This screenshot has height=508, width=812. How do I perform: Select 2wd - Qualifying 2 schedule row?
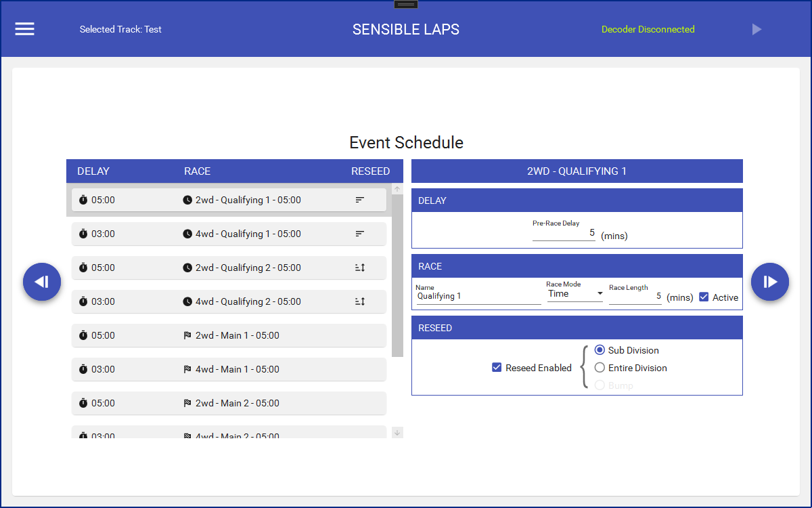pyautogui.click(x=229, y=268)
